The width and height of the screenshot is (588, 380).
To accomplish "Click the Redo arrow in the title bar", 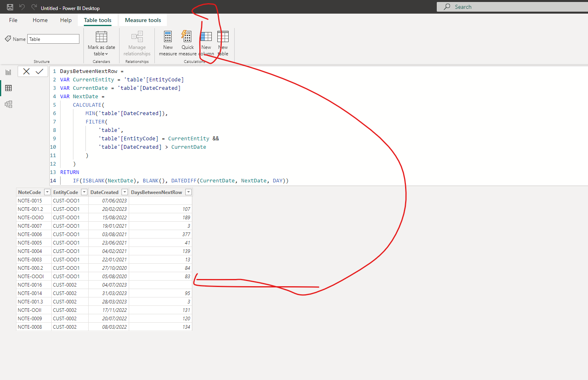I will (x=34, y=7).
